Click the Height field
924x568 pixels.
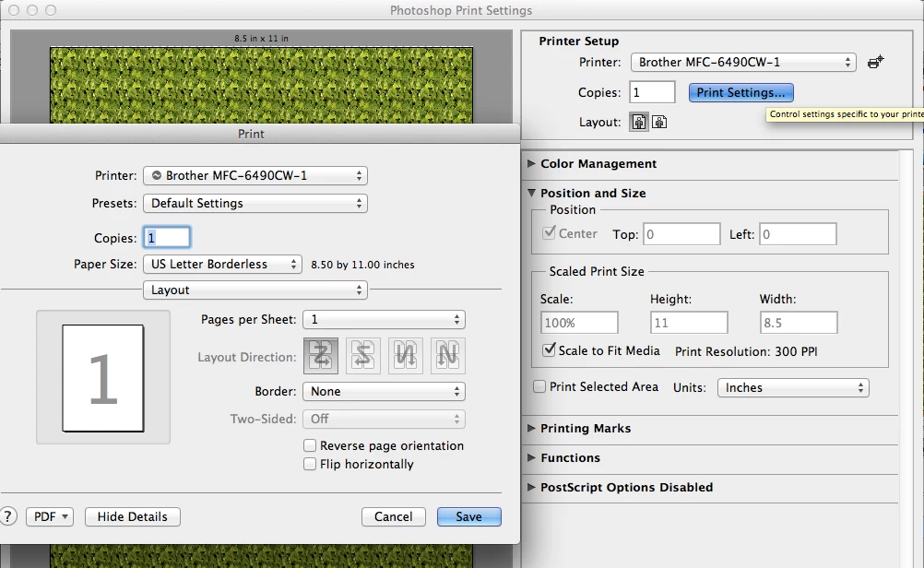pyautogui.click(x=690, y=323)
